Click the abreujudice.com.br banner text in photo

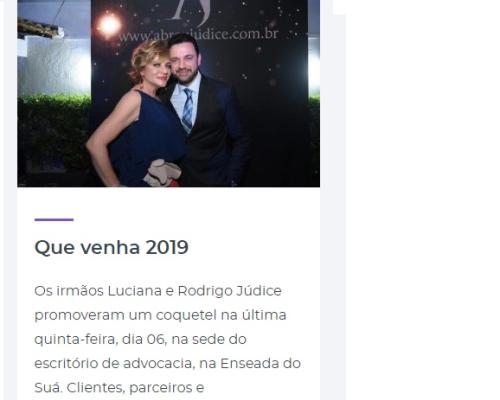[x=199, y=35]
